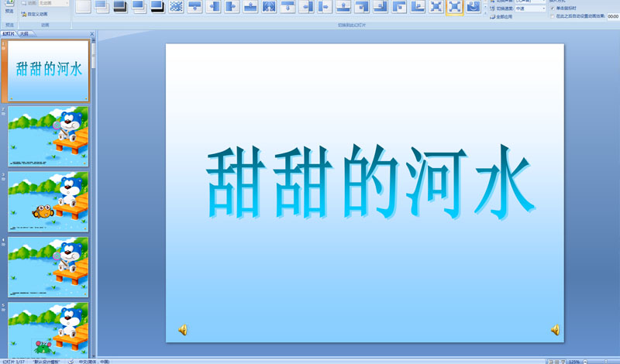This screenshot has width=620, height=364.
Task: Click the title text 甜甜的河水 on slide
Action: (370, 181)
